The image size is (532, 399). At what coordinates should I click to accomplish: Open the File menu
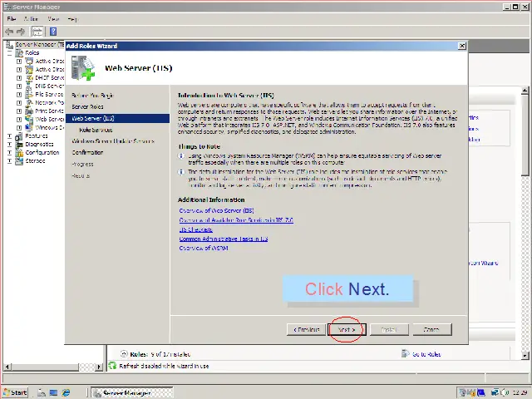(x=11, y=19)
